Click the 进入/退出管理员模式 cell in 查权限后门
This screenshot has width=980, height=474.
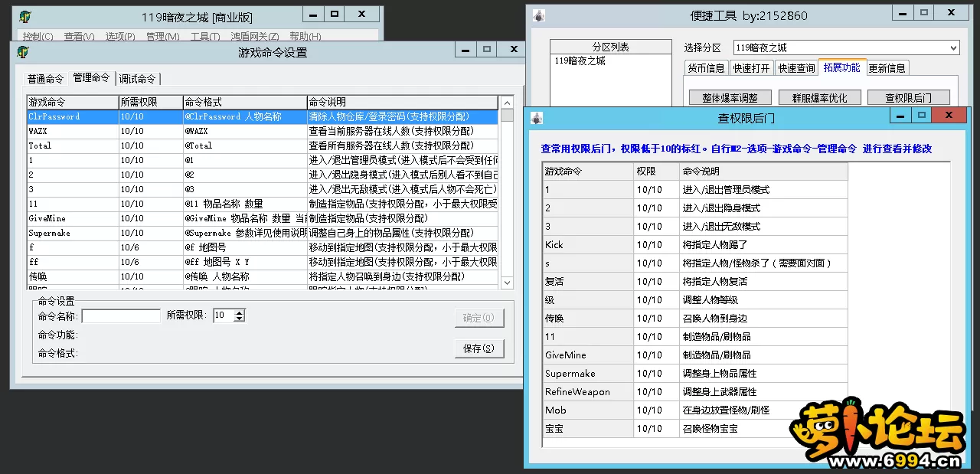(x=763, y=189)
